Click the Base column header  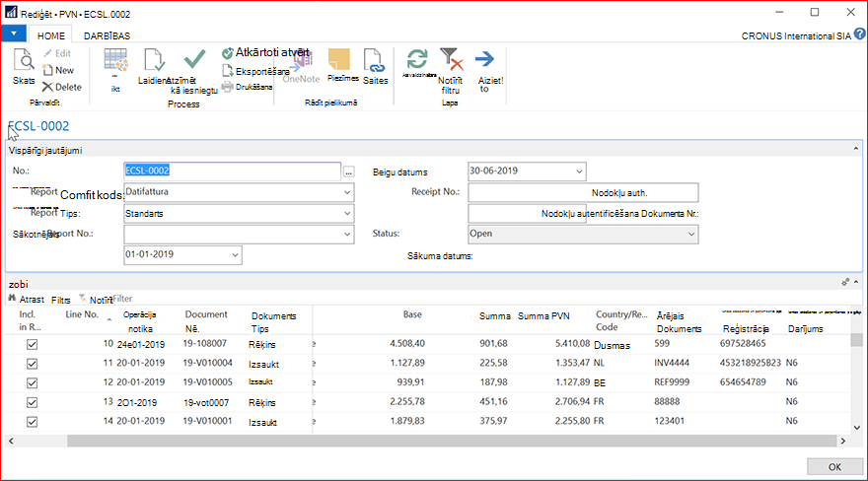pos(412,314)
